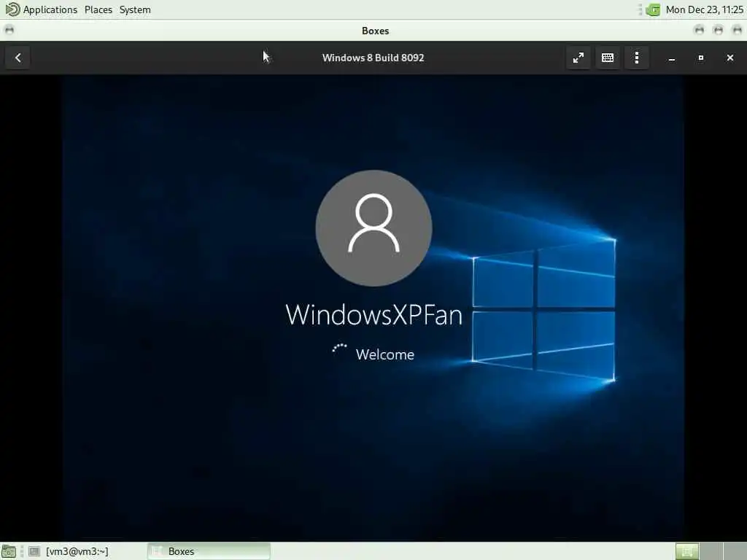Viewport: 747px width, 560px height.
Task: Click the user avatar circle on login screen
Action: 374,228
